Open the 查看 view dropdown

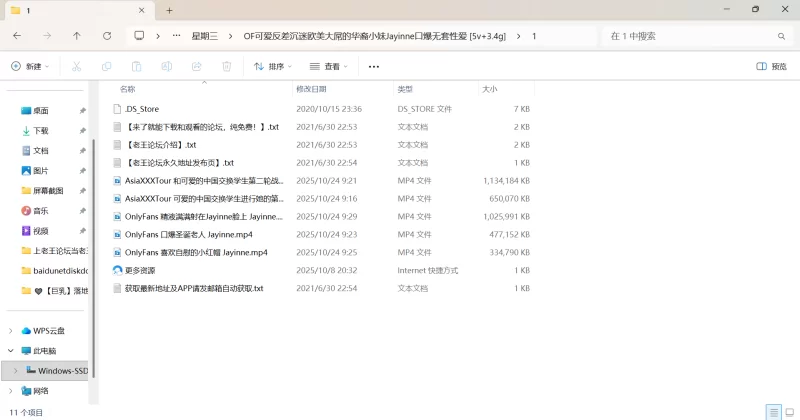pos(329,66)
